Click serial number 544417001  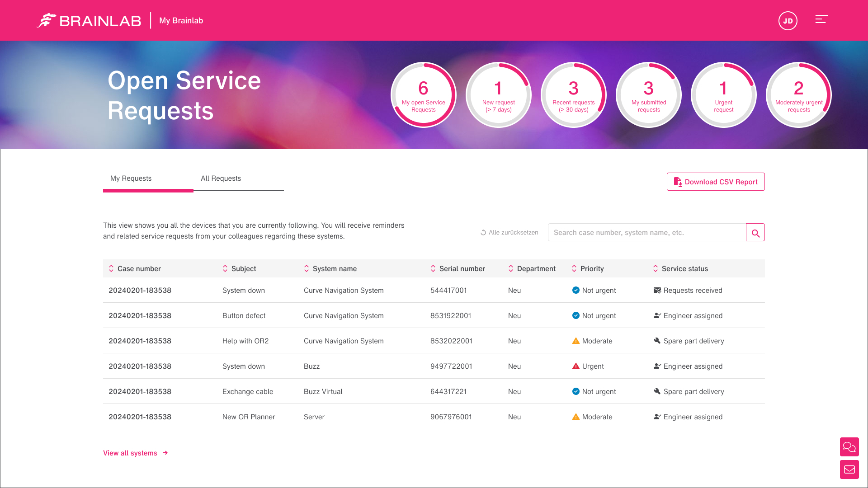click(448, 291)
